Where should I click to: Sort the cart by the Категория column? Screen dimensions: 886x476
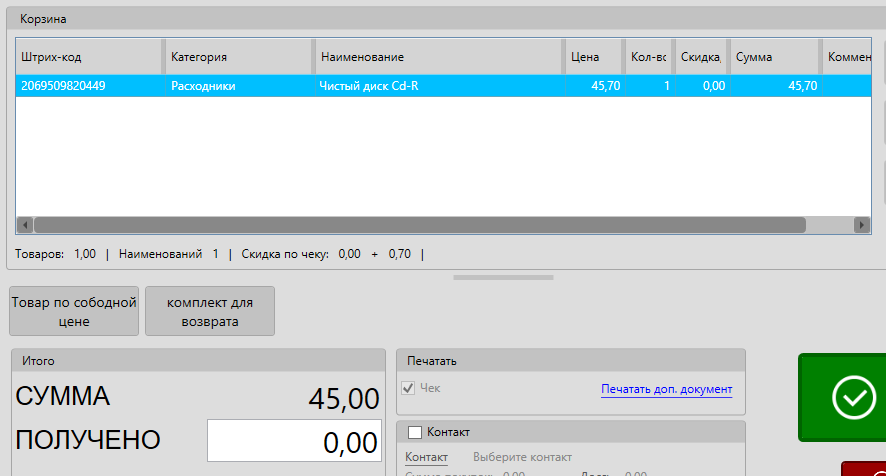click(x=238, y=57)
